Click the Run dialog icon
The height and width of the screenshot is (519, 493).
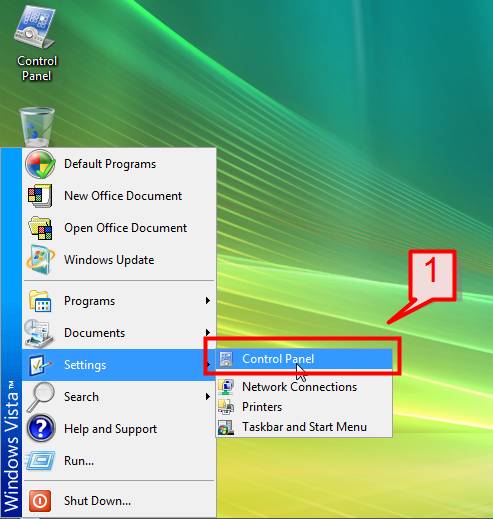[40, 461]
